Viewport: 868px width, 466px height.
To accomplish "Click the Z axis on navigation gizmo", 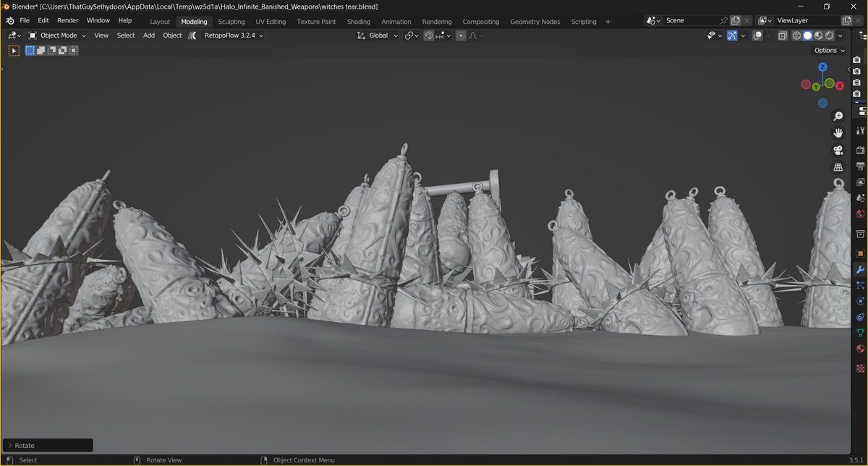I will (x=823, y=67).
